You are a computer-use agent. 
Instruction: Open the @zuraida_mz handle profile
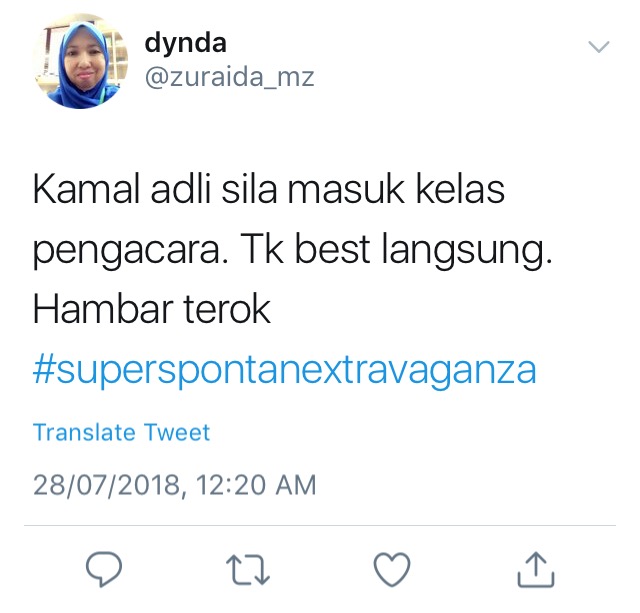click(229, 77)
